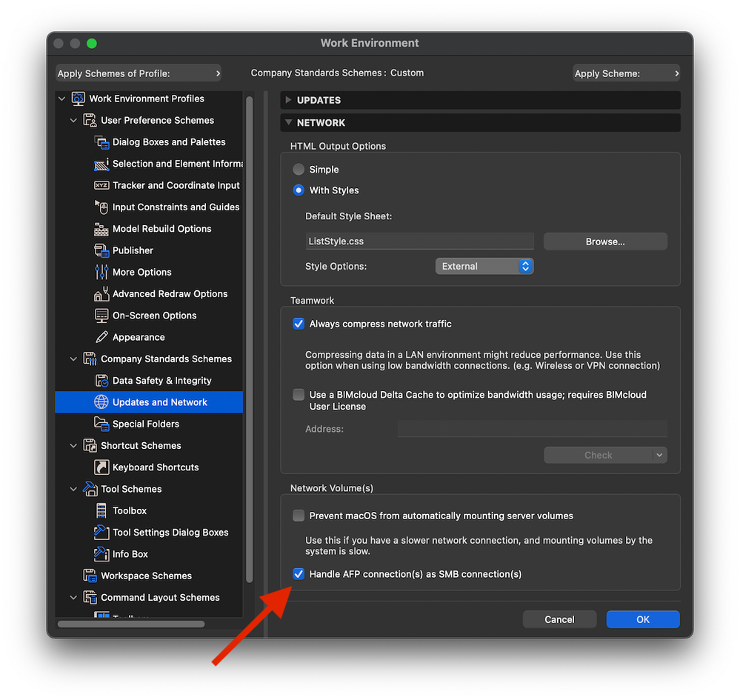Select the Tool Settings Dialog Boxes icon

point(101,533)
